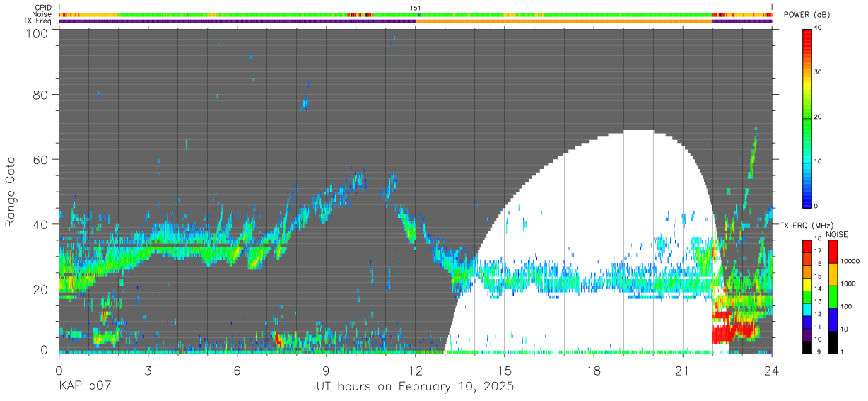Click the isolated echo near range gate 77
This screenshot has width=868, height=401.
[x=305, y=103]
